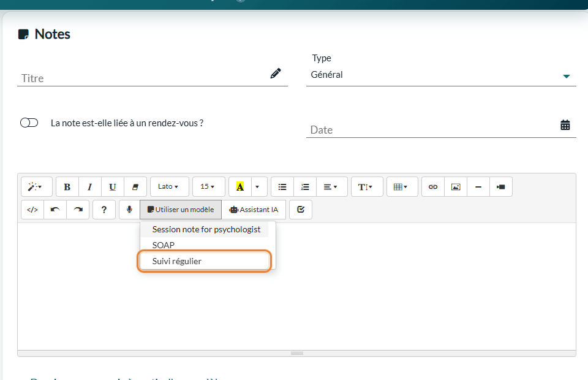Viewport: 588px width, 380px height.
Task: Click the pencil icon beside Titre
Action: (x=276, y=74)
